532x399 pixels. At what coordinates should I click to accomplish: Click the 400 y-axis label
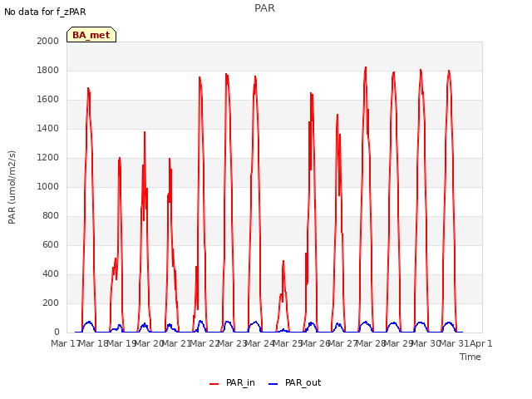51,274
